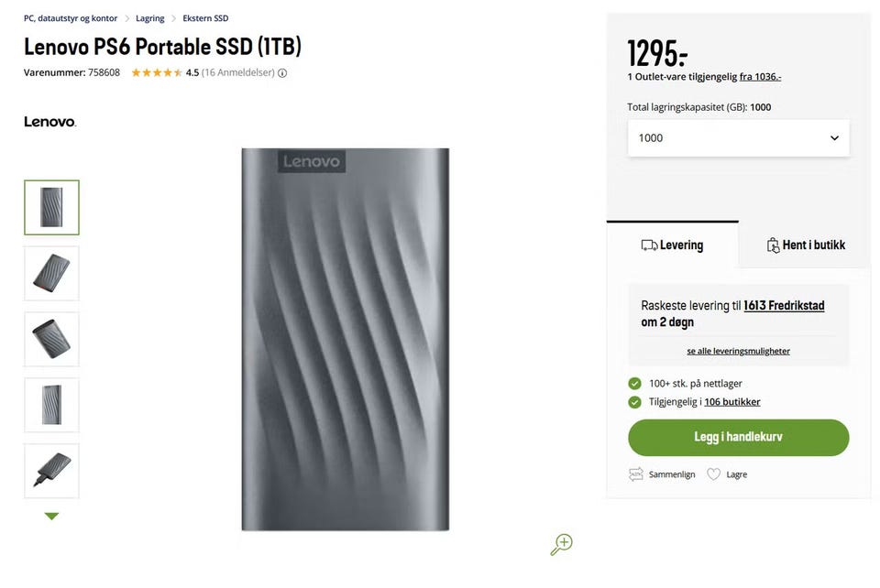The height and width of the screenshot is (588, 880).
Task: Follow the se alle leveringsmuligheter link
Action: coord(738,351)
